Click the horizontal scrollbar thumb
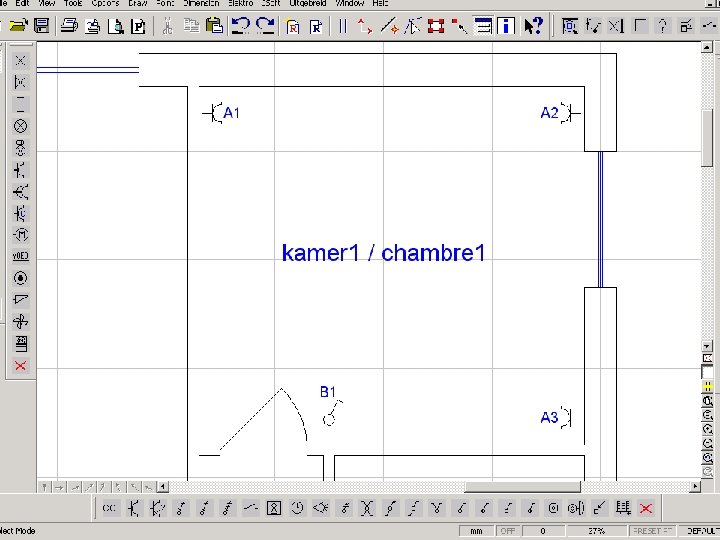Viewport: 720px width, 540px height. click(523, 486)
